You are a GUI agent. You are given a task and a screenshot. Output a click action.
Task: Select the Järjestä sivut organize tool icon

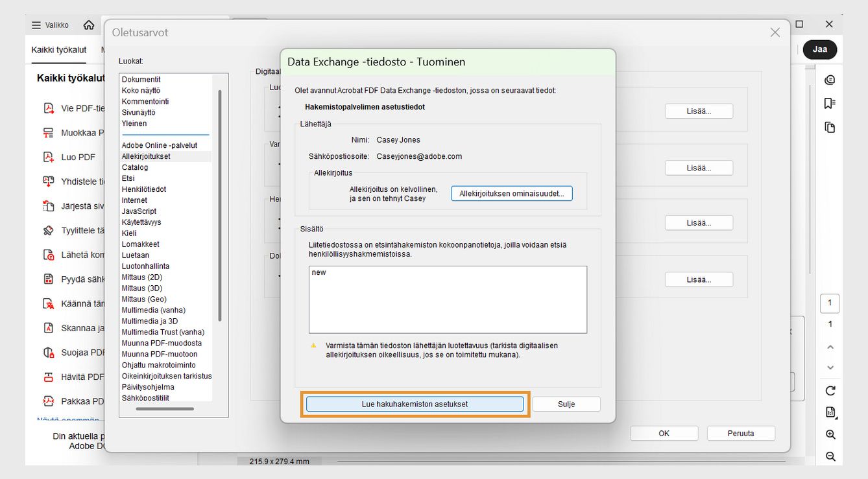tap(48, 206)
